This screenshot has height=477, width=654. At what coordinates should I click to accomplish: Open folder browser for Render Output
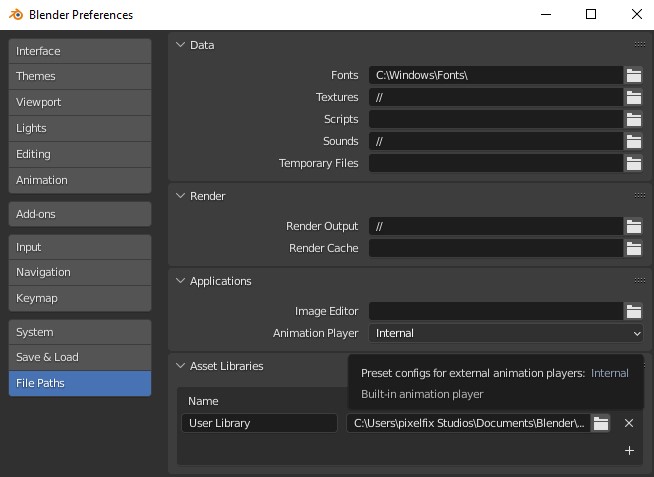(x=633, y=226)
